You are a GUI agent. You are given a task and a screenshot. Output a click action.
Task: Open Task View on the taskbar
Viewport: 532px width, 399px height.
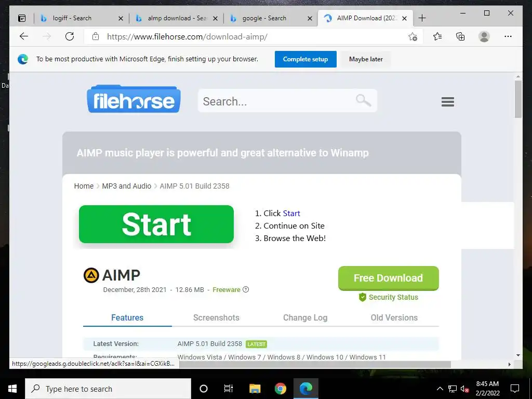point(229,389)
